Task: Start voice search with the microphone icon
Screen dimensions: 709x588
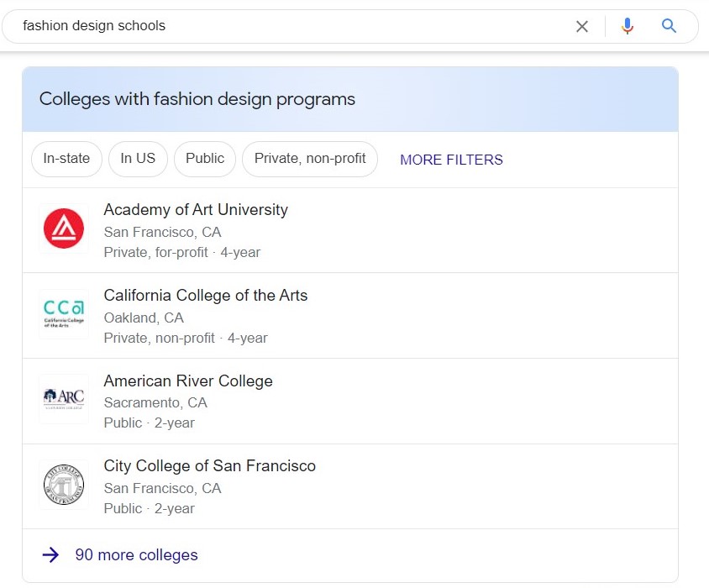Action: 628,26
